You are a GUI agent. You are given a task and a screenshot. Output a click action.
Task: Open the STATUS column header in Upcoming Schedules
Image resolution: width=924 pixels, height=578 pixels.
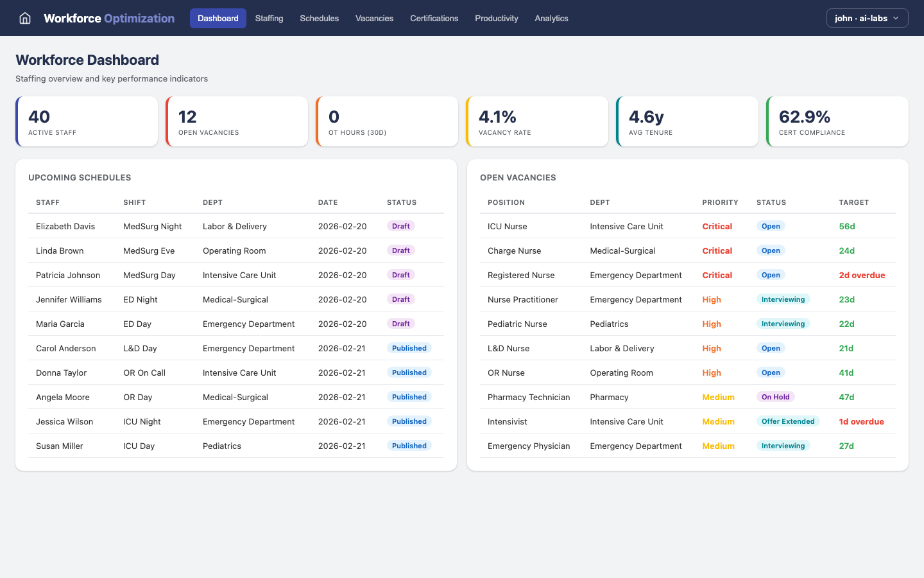402,202
